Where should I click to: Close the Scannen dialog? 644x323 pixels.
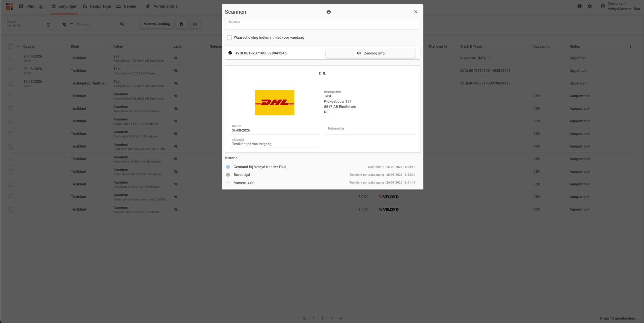point(416,12)
